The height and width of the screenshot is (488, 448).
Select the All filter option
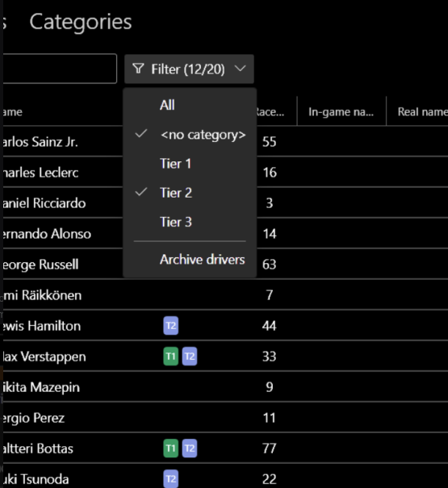(190, 105)
